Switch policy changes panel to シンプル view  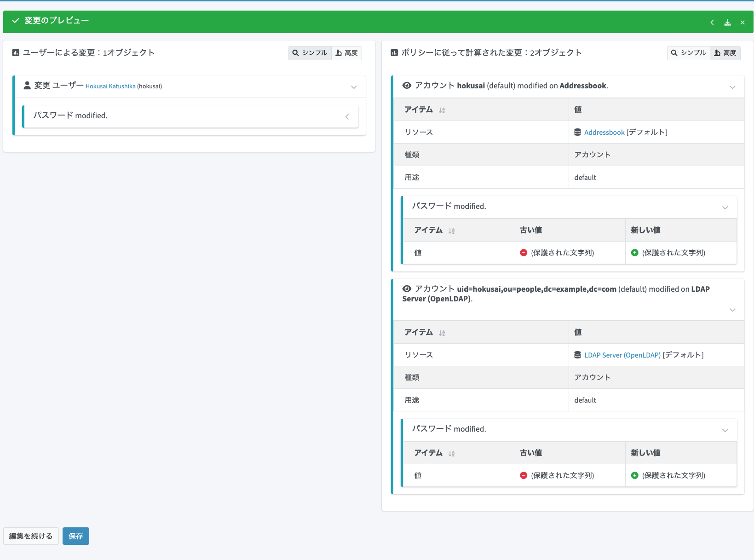tap(689, 53)
